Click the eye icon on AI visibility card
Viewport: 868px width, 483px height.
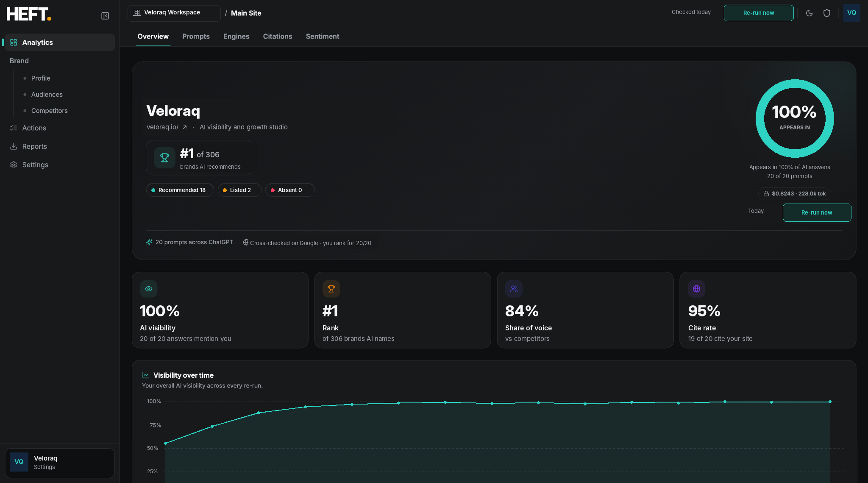click(149, 289)
